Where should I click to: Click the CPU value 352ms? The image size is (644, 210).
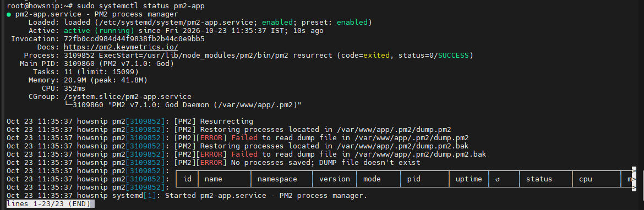tap(75, 88)
